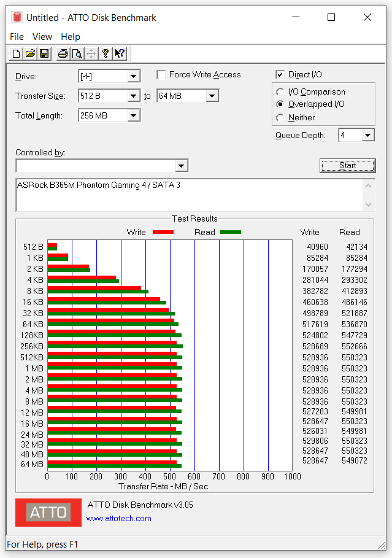Minimize the ATTO Disk Benchmark window
This screenshot has width=392, height=558.
(x=296, y=17)
